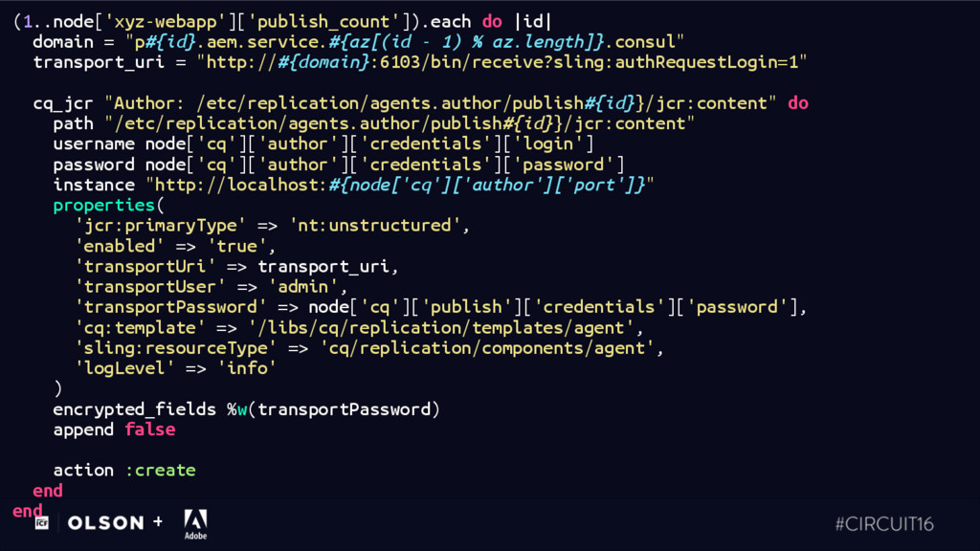Screen dimensions: 980x551
Task: Click the #CIRCUIT16 hashtag
Action: (883, 523)
